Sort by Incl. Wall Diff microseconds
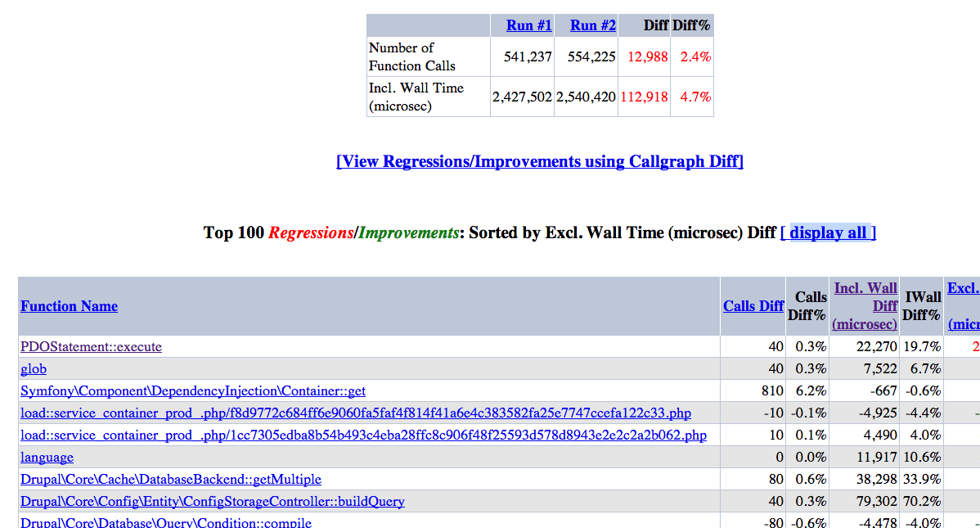 point(865,306)
